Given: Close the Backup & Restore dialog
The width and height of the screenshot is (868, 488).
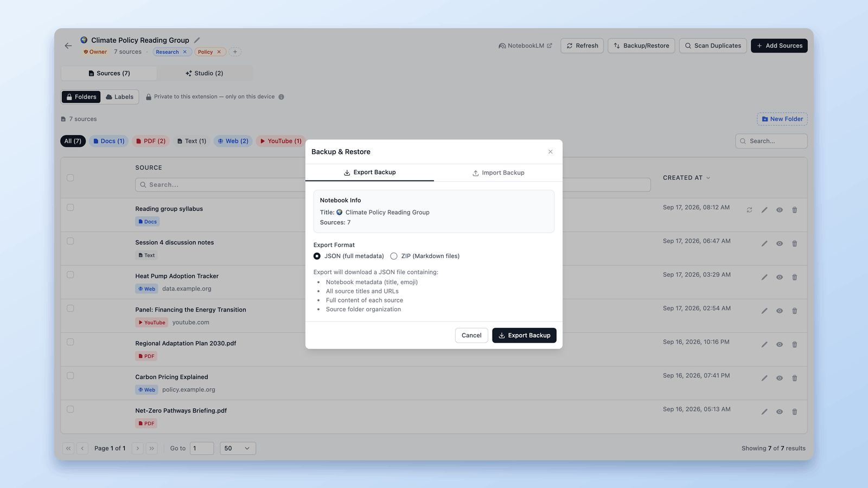Looking at the screenshot, I should [551, 152].
